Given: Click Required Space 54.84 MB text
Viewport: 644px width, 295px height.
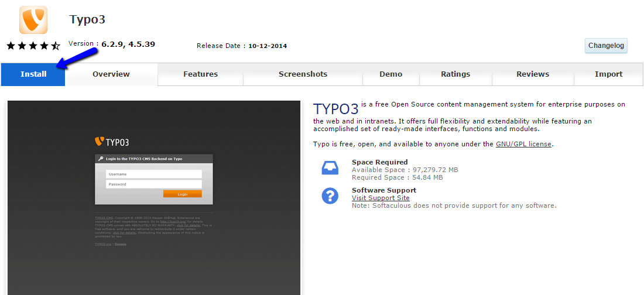Looking at the screenshot, I should click(397, 177).
